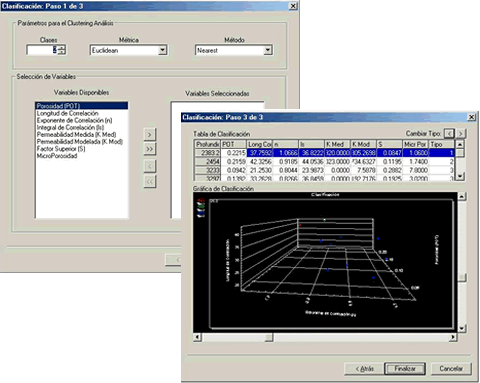
Task: Click the red data point in 3D chart
Action: (300, 225)
